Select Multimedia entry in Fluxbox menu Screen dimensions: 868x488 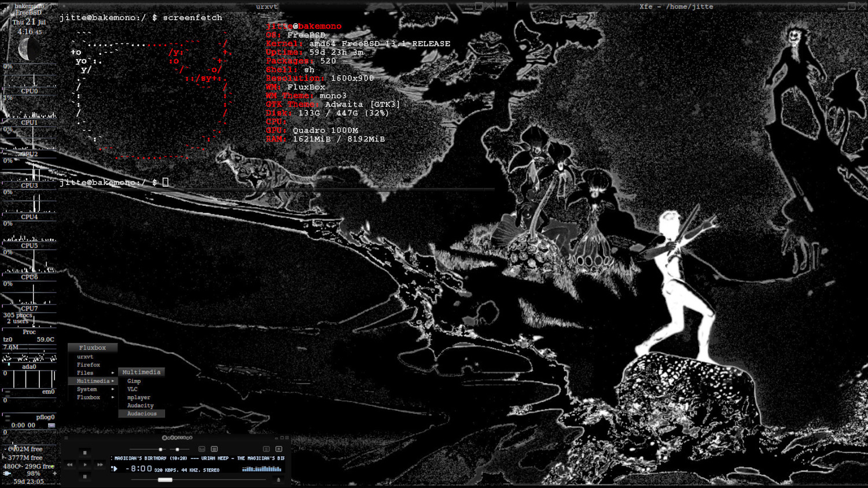point(93,381)
